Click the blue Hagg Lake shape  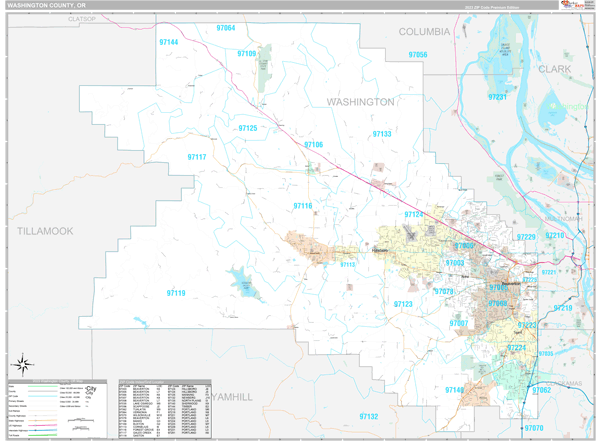point(242,277)
